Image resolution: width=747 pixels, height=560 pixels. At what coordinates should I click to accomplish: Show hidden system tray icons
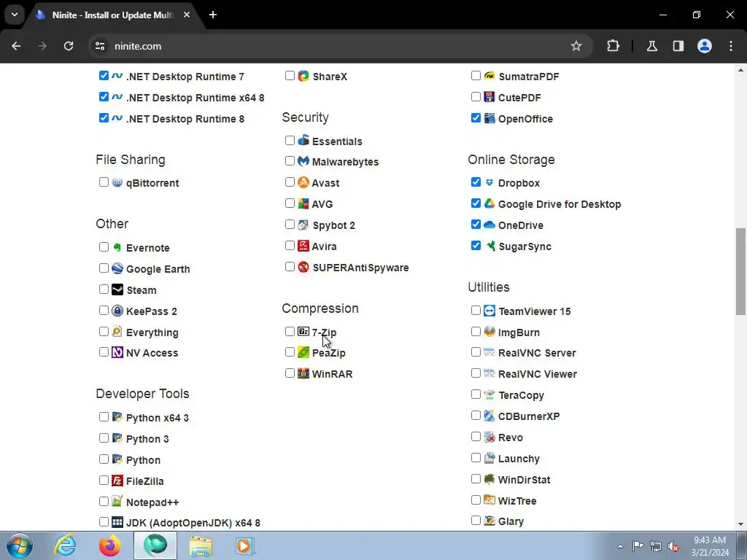point(620,546)
